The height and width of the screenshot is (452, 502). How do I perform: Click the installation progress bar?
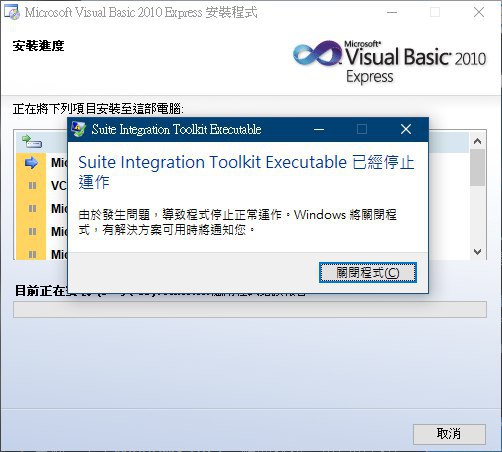click(250, 310)
